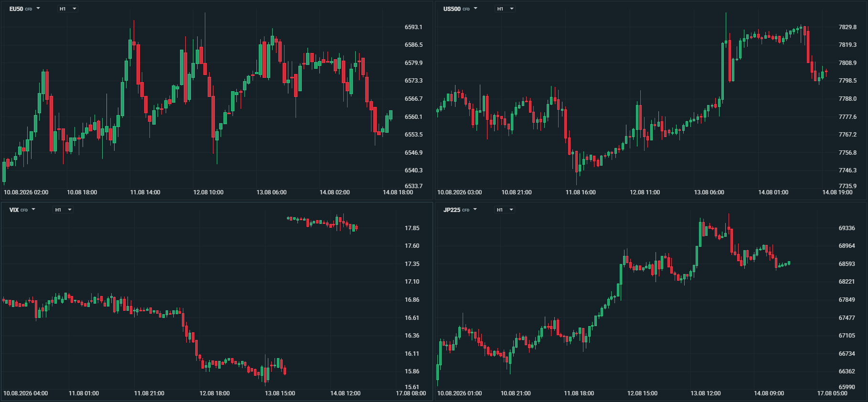The height and width of the screenshot is (402, 868).
Task: Click the 6593.1 price on EU50 axis
Action: click(x=413, y=27)
